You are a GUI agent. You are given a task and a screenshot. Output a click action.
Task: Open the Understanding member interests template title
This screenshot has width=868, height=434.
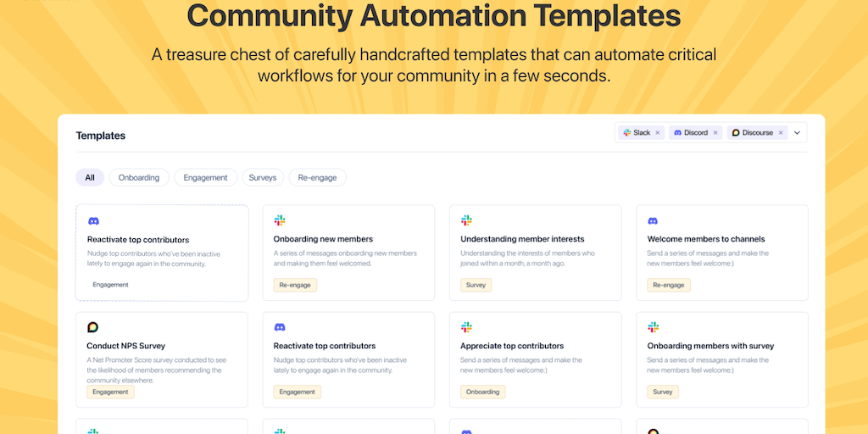[x=522, y=239]
